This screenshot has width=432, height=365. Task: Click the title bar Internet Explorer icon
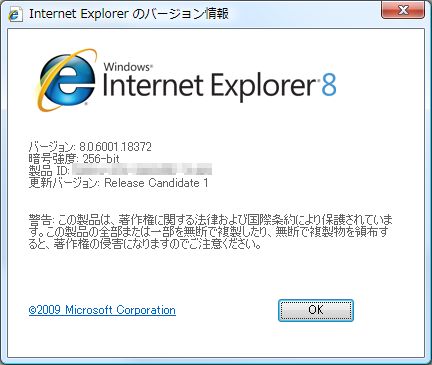pyautogui.click(x=14, y=14)
